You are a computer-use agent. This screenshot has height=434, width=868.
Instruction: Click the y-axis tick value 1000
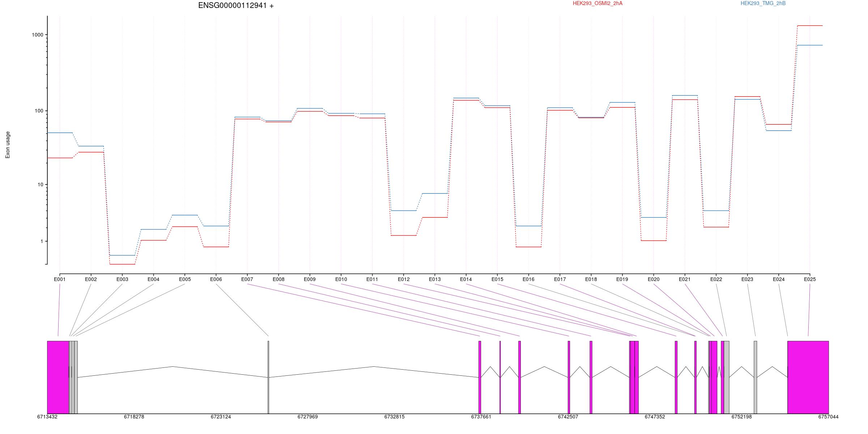[x=37, y=35]
